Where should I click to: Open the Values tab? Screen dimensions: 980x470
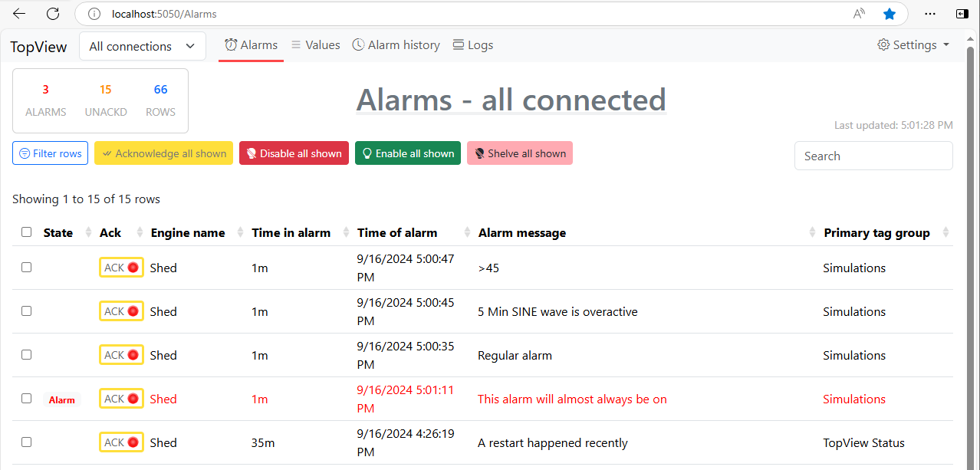(x=315, y=44)
